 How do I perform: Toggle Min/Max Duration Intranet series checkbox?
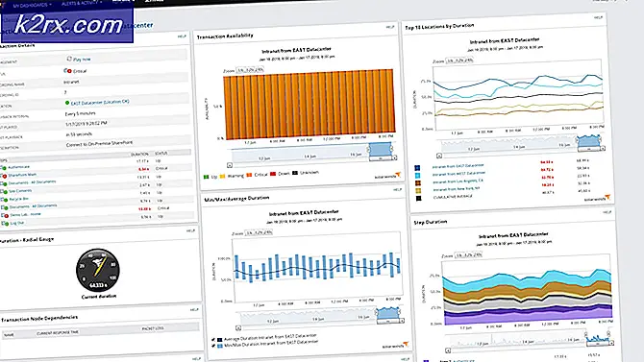[x=213, y=346]
